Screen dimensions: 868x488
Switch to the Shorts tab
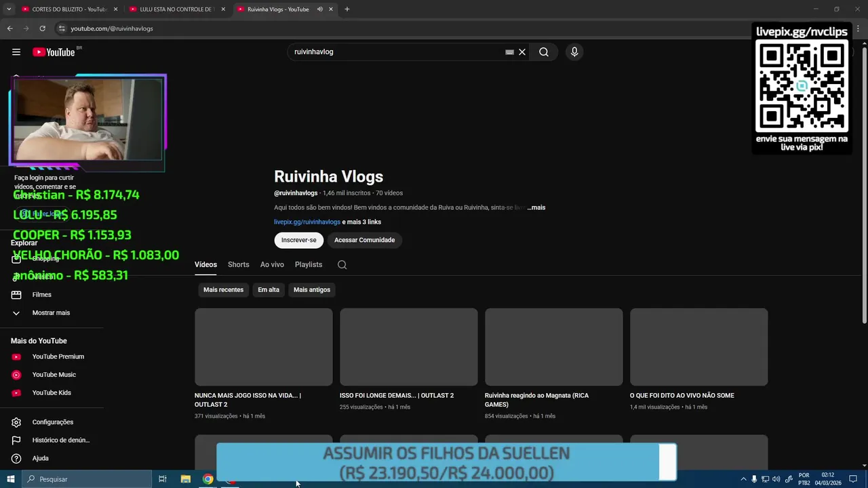(239, 265)
